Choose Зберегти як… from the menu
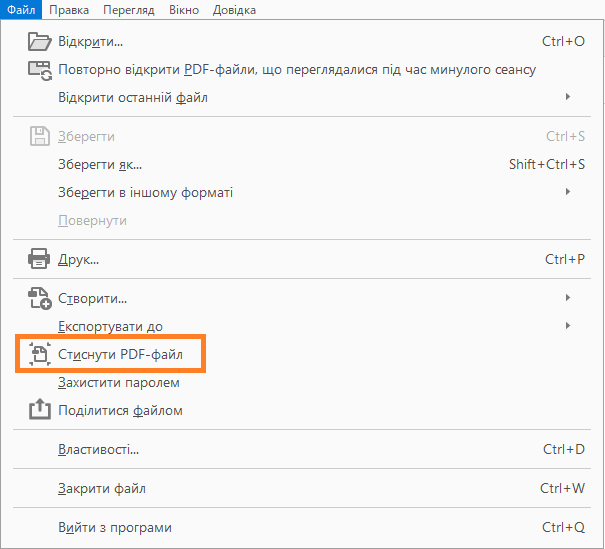This screenshot has width=605, height=549. 100,164
